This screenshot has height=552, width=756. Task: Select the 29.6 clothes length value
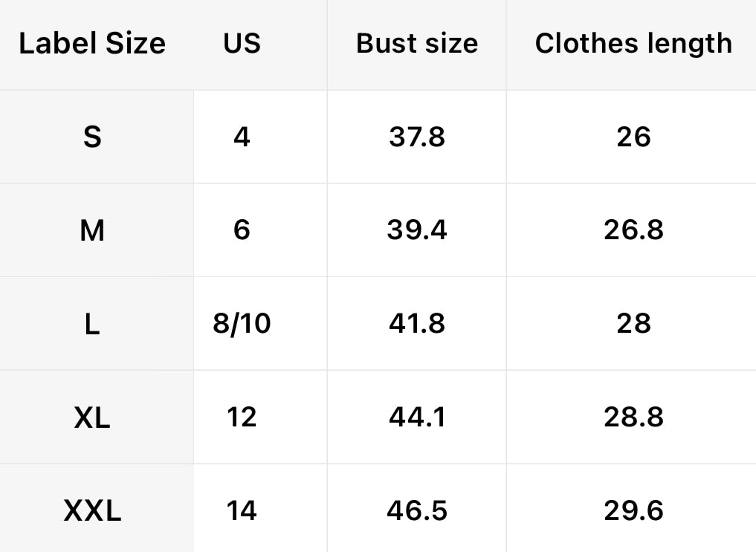pyautogui.click(x=633, y=511)
